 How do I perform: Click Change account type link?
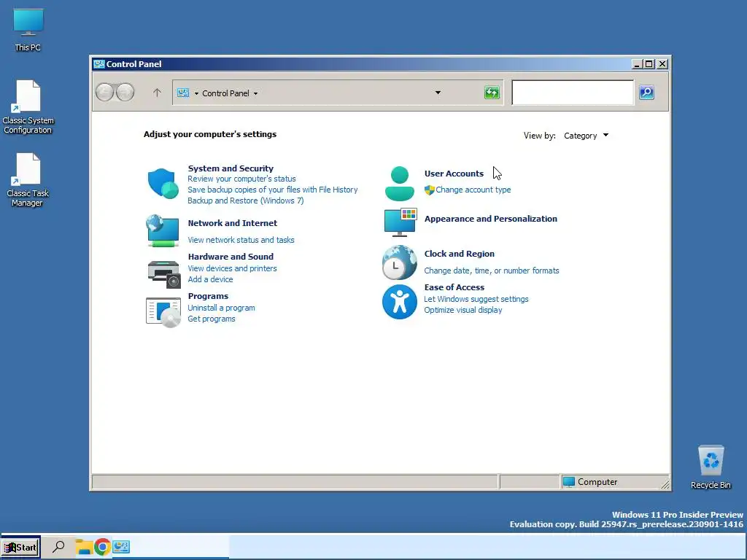point(473,190)
